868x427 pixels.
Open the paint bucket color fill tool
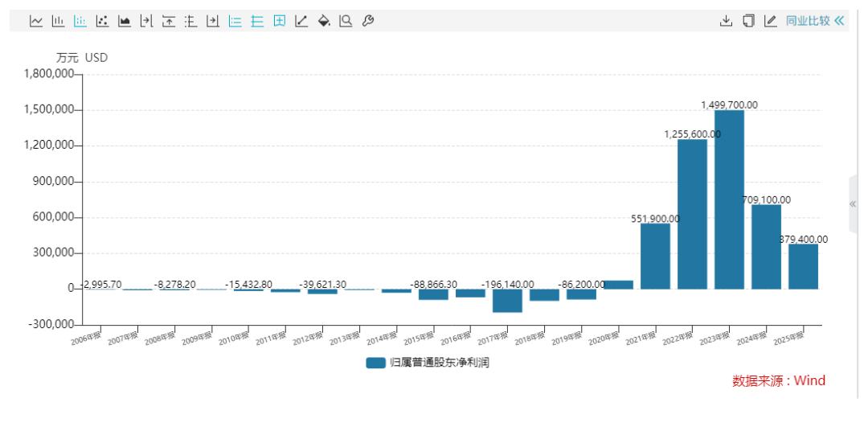click(324, 21)
